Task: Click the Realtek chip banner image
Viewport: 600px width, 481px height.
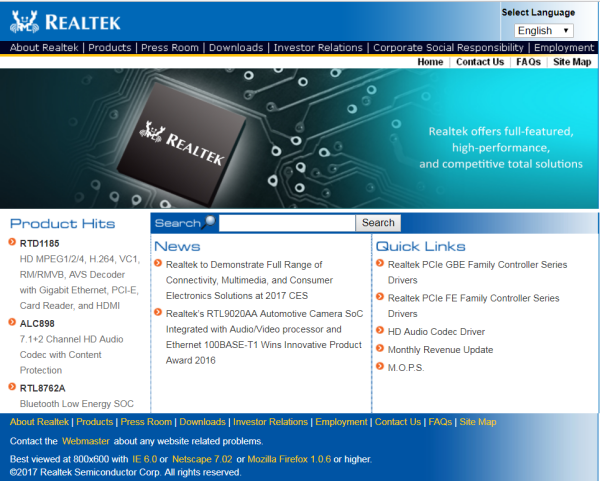Action: pos(299,139)
